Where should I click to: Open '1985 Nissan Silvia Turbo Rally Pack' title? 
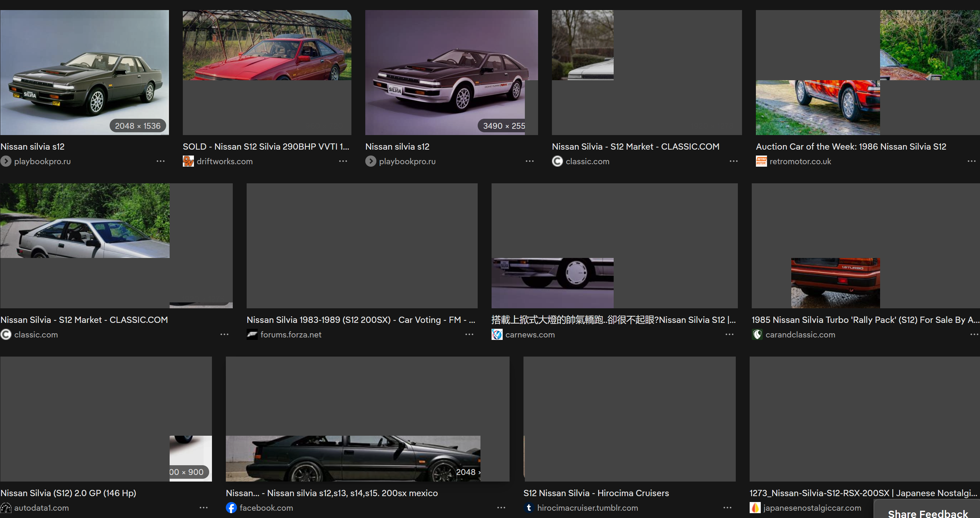pyautogui.click(x=866, y=320)
